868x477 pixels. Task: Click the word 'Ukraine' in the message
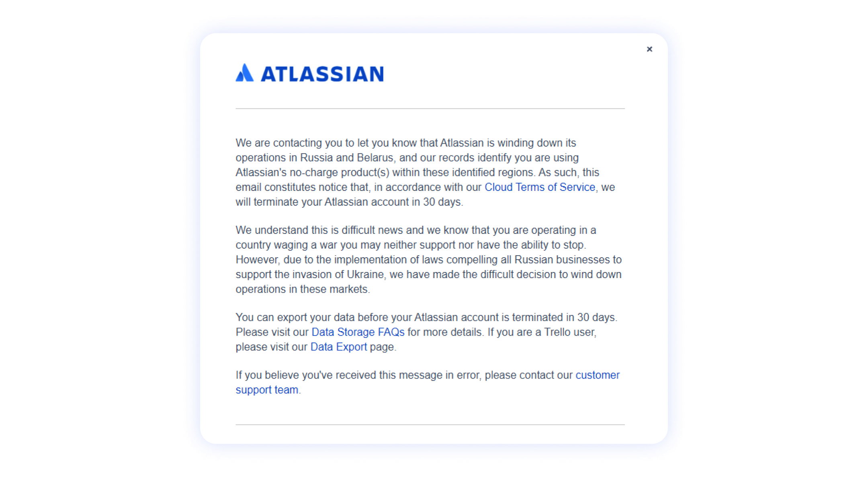(365, 274)
